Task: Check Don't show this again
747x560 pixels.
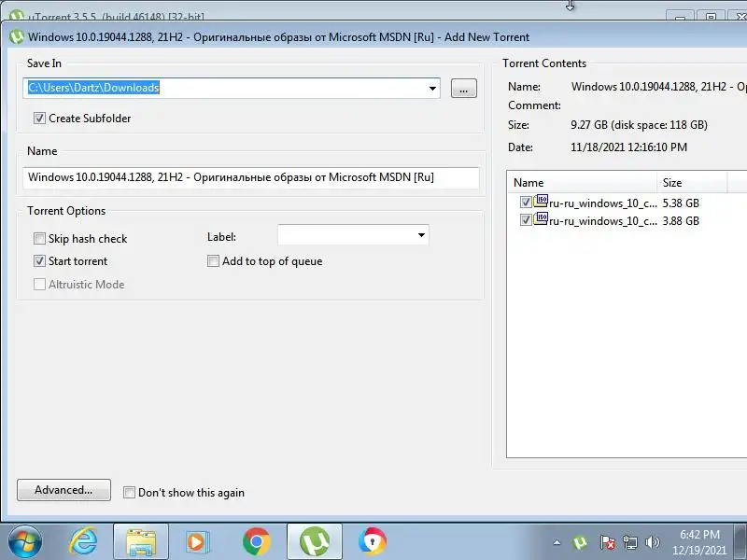Action: [129, 493]
